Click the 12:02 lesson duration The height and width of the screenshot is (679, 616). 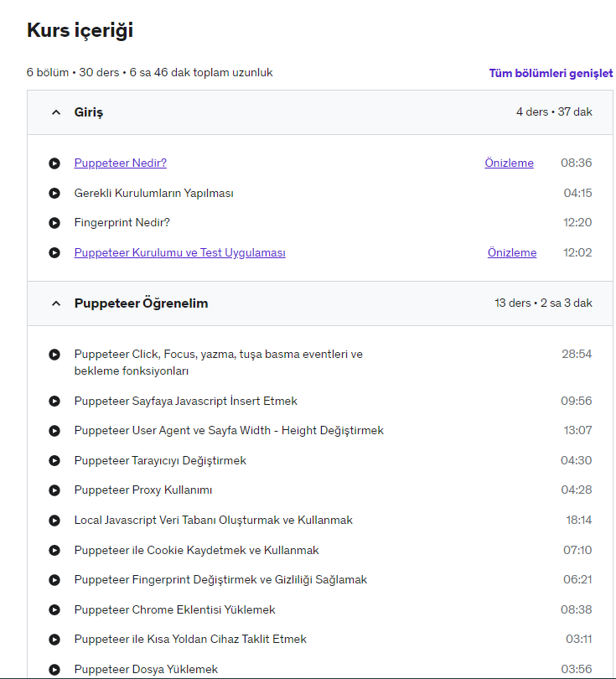tap(577, 252)
